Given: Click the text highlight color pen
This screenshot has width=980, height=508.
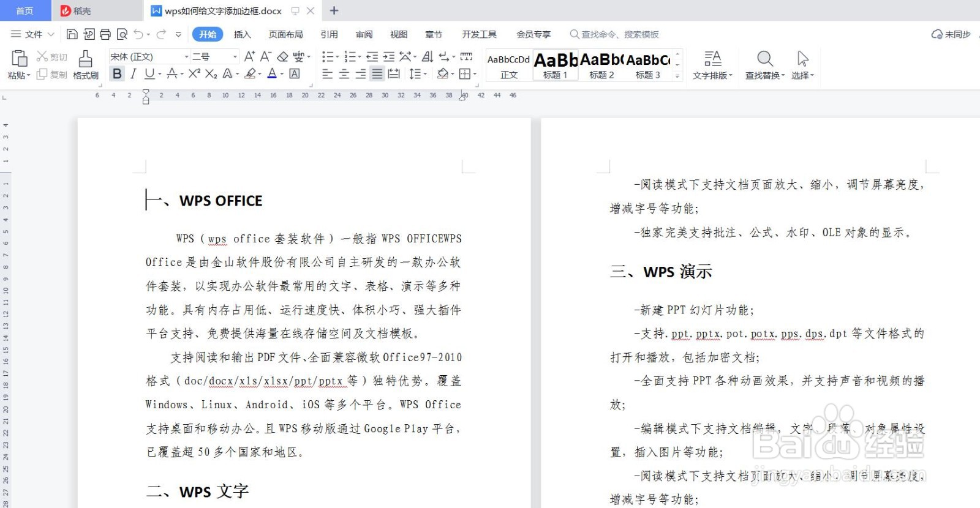Looking at the screenshot, I should tap(250, 74).
